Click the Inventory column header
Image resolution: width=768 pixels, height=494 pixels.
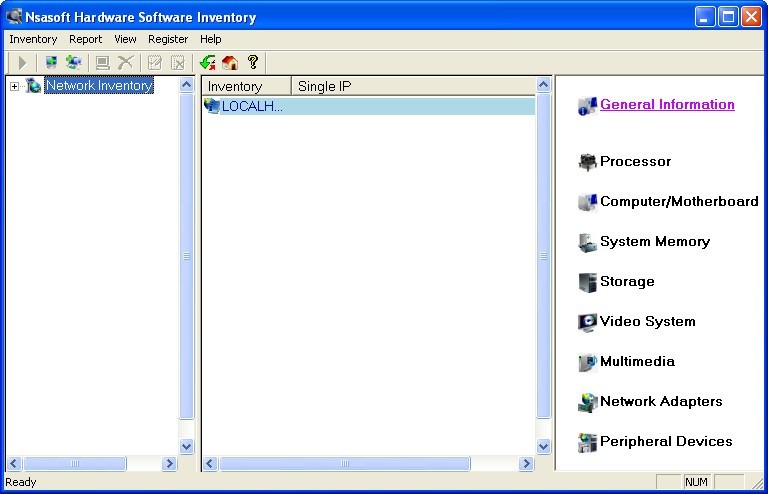coord(247,86)
